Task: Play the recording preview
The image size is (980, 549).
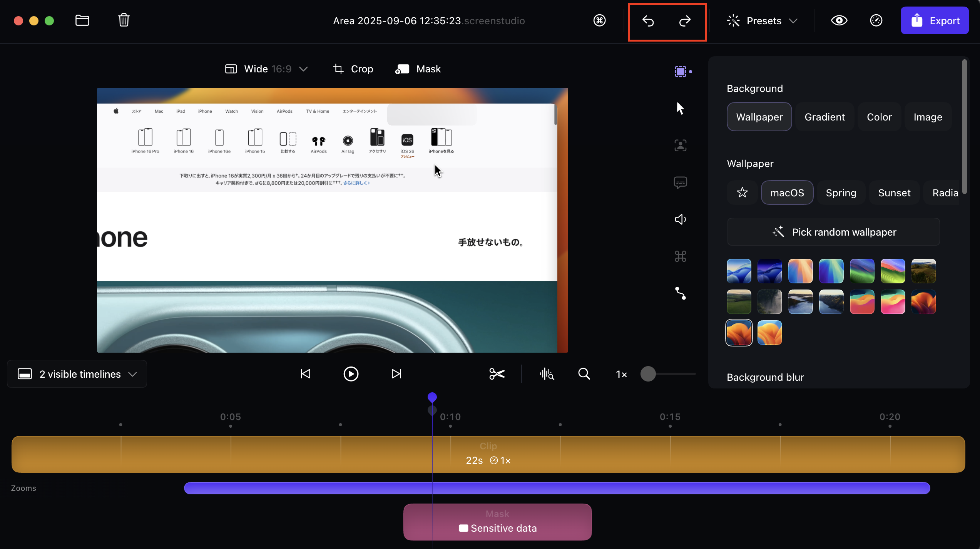Action: coord(351,374)
